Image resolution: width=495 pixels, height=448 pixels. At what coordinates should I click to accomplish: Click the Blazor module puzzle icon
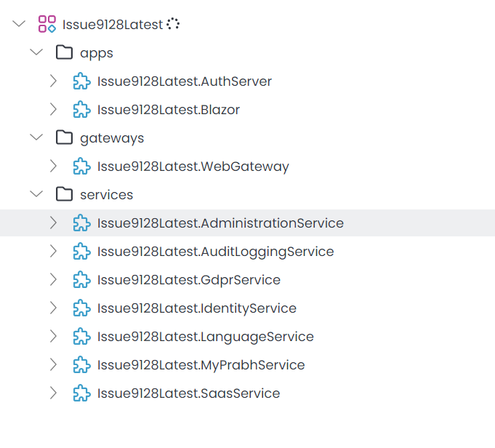tap(82, 110)
